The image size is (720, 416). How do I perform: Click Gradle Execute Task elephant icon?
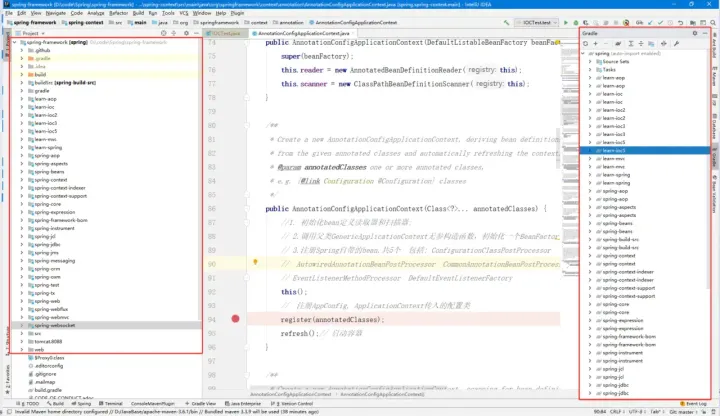coord(618,44)
